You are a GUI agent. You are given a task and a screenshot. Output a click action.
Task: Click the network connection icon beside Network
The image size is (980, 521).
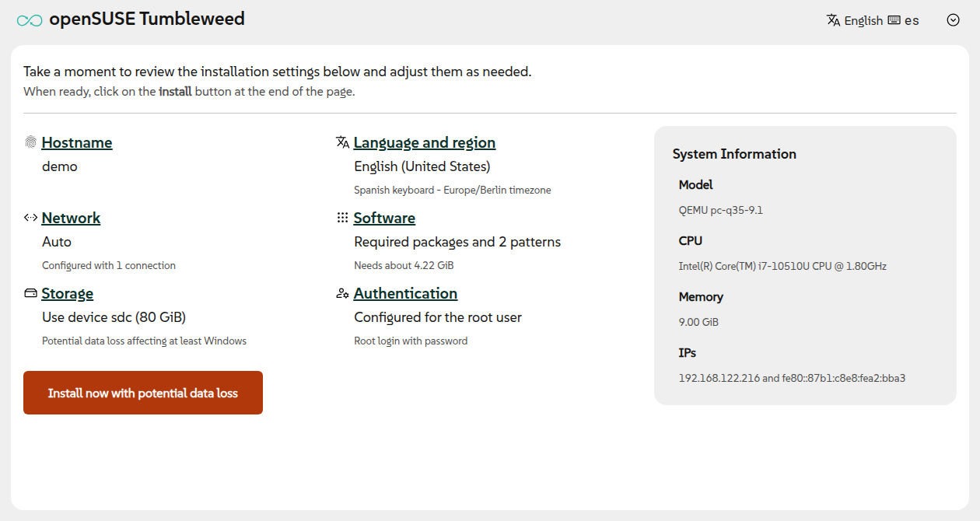point(30,218)
